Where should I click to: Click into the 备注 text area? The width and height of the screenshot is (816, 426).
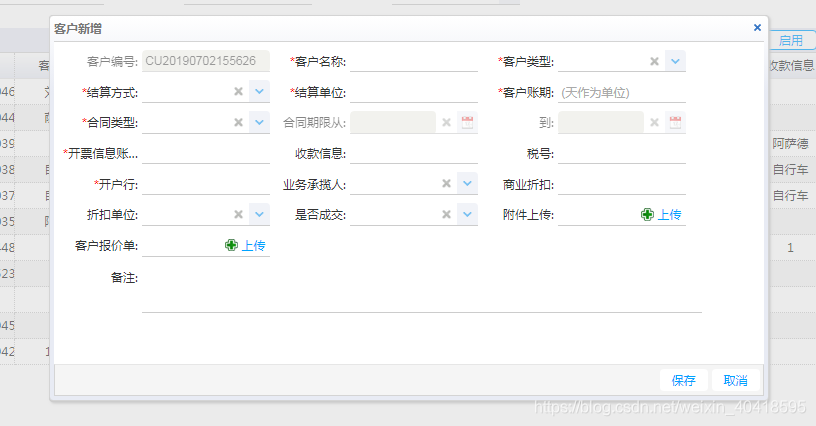tap(422, 289)
